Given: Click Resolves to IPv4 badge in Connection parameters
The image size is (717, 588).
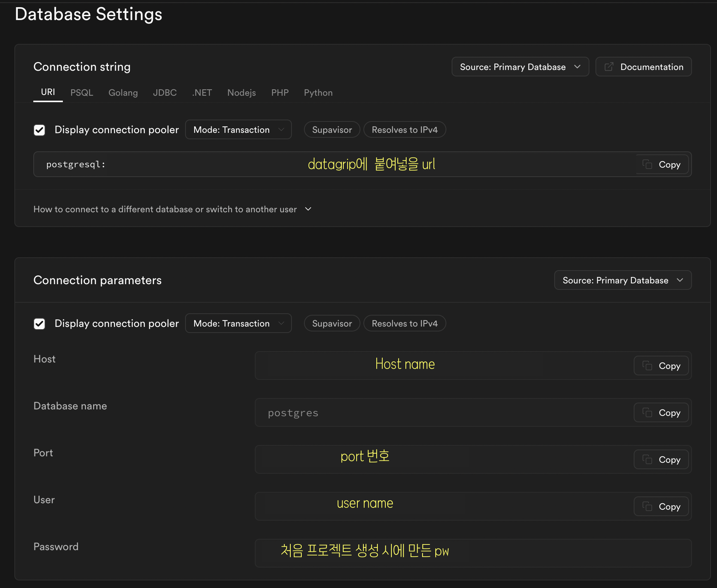Looking at the screenshot, I should 405,324.
